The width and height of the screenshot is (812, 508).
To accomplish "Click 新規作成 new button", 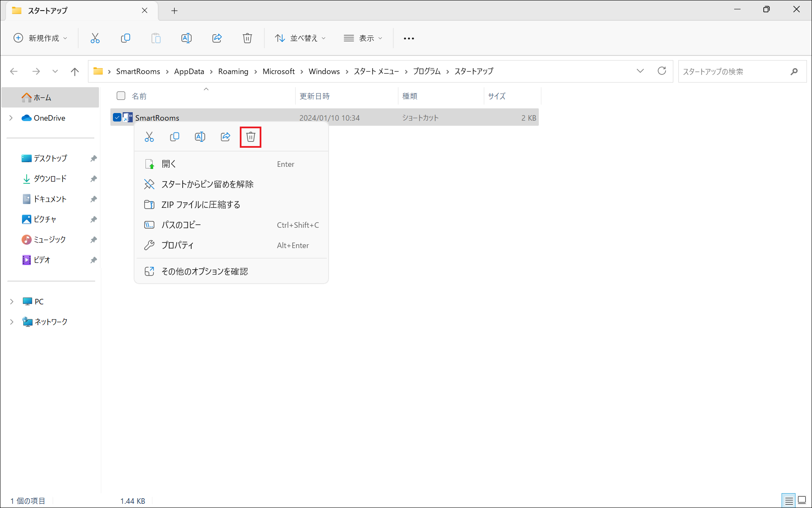I will click(40, 38).
